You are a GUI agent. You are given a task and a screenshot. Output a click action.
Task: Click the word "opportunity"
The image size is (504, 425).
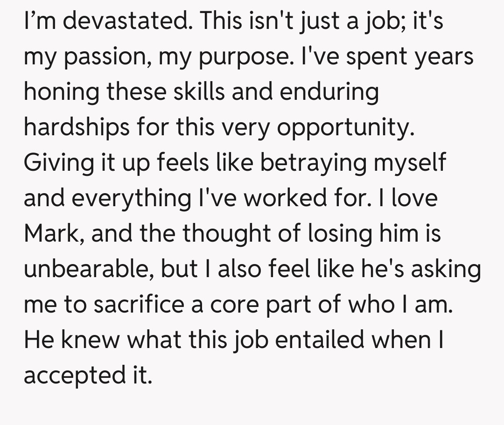[345, 127]
